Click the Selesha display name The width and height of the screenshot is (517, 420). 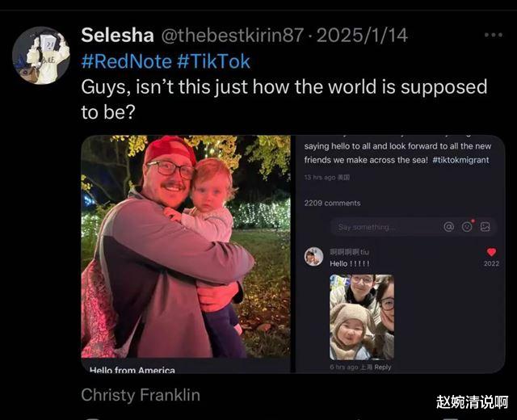[116, 36]
